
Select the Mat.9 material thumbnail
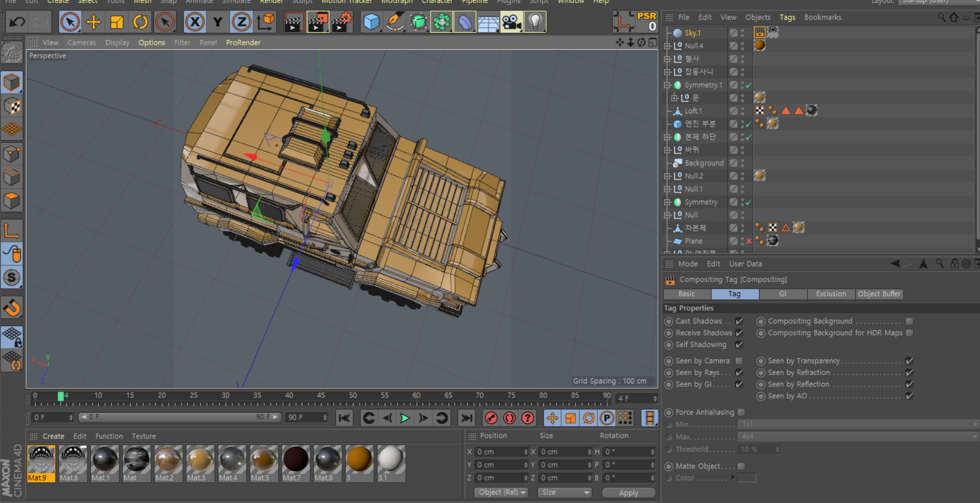[41, 463]
